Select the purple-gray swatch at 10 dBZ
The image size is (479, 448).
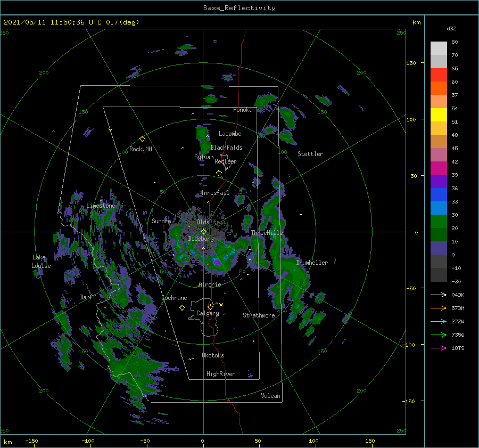coord(439,248)
